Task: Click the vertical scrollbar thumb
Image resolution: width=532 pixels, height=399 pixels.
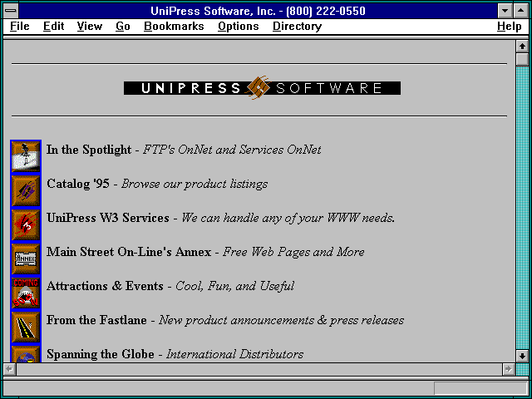Action: pos(522,59)
